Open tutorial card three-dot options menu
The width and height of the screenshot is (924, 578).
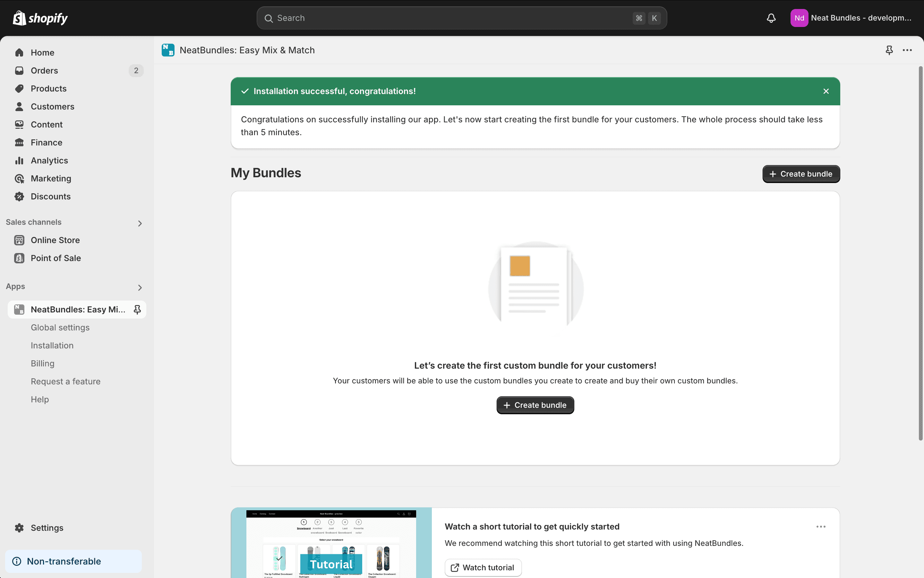coord(821,526)
